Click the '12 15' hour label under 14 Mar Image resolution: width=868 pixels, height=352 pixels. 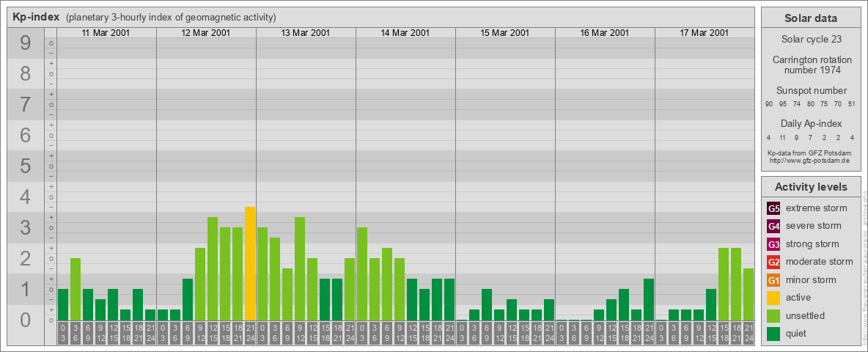[x=412, y=334]
